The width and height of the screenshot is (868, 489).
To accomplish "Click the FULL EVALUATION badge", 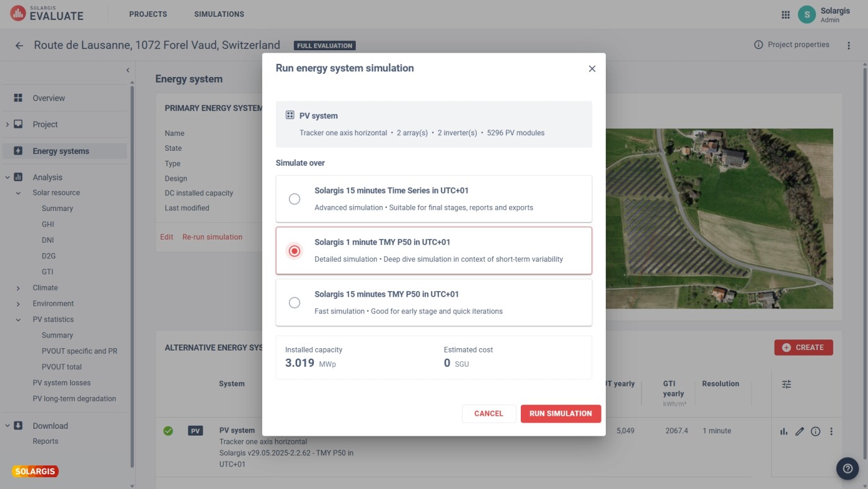I will tap(325, 46).
